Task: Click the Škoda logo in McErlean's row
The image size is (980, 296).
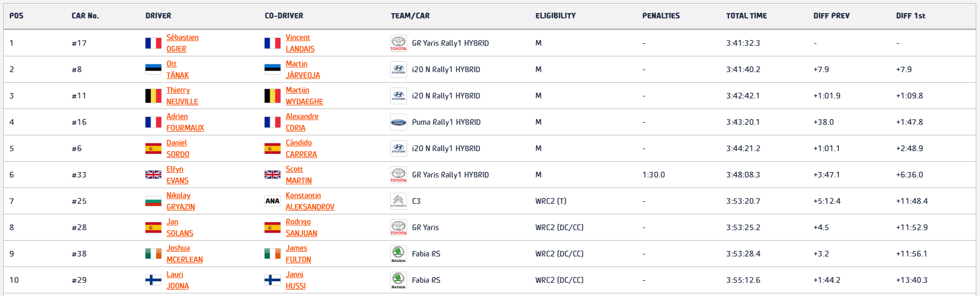Action: pyautogui.click(x=398, y=254)
